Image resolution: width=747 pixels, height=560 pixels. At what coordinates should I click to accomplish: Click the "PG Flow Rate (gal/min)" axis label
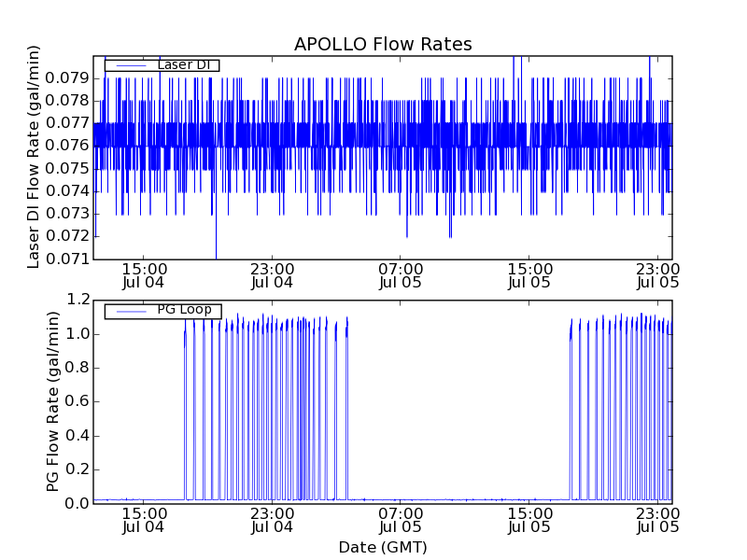[x=53, y=401]
